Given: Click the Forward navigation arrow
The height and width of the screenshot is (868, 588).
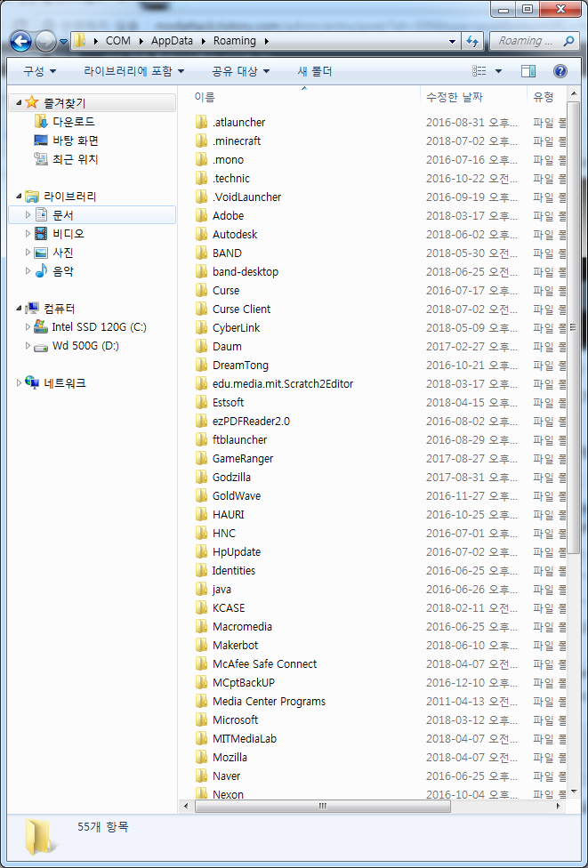Looking at the screenshot, I should point(45,41).
